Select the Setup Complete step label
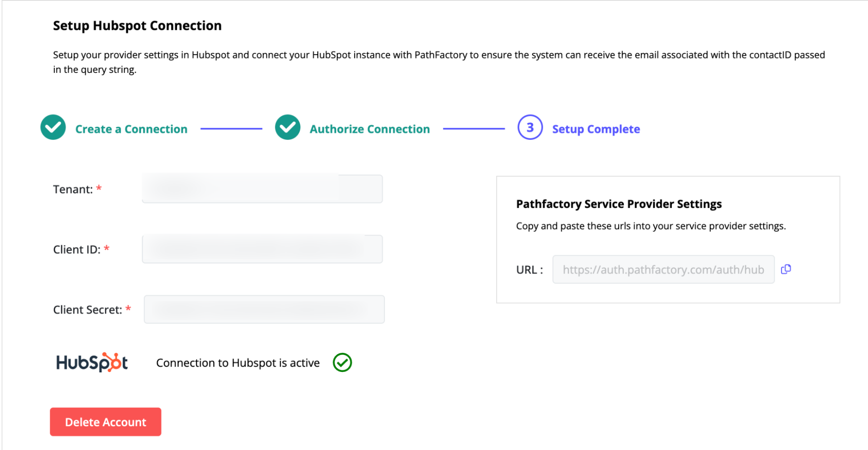868x450 pixels. [596, 129]
